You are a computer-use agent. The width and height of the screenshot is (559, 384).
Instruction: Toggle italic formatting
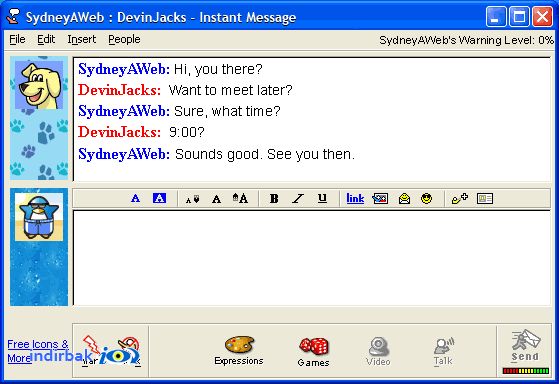click(298, 199)
